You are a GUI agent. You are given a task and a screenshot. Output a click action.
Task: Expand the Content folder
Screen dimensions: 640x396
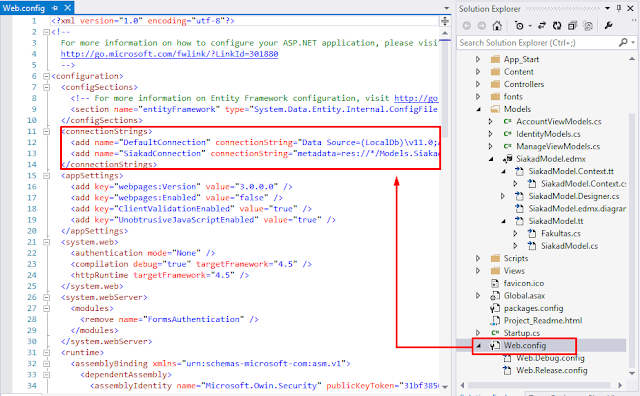point(478,71)
